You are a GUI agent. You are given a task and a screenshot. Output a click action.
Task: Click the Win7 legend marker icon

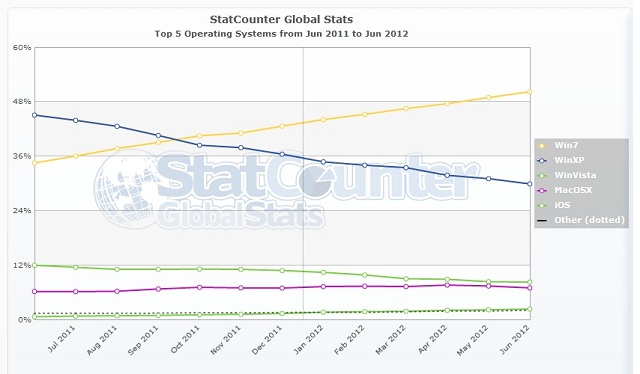click(x=542, y=145)
